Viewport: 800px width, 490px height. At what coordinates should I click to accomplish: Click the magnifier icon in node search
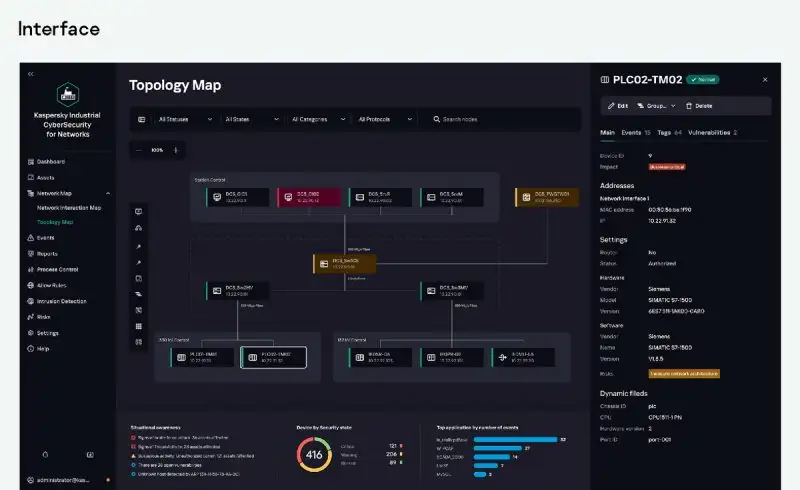437,119
